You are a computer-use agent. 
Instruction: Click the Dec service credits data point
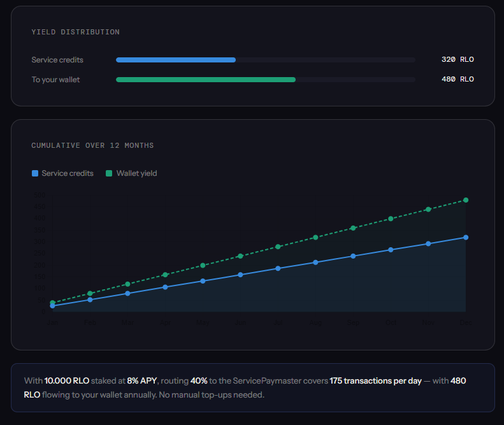(x=466, y=237)
